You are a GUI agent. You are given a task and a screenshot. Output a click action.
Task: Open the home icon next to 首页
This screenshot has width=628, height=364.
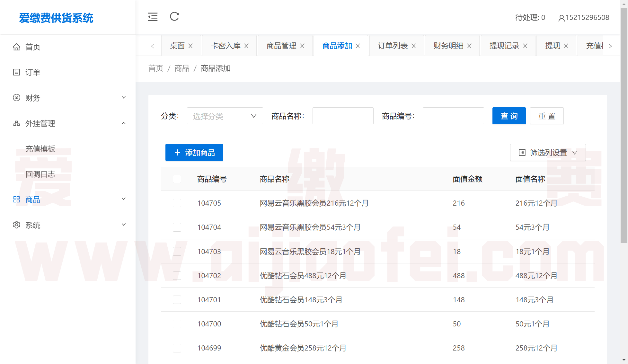pos(16,47)
